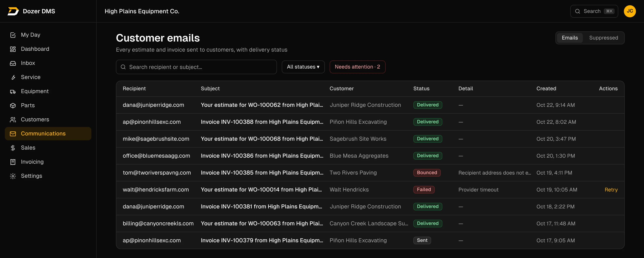
Task: Open Invoice INV-100379 subject
Action: click(x=262, y=240)
